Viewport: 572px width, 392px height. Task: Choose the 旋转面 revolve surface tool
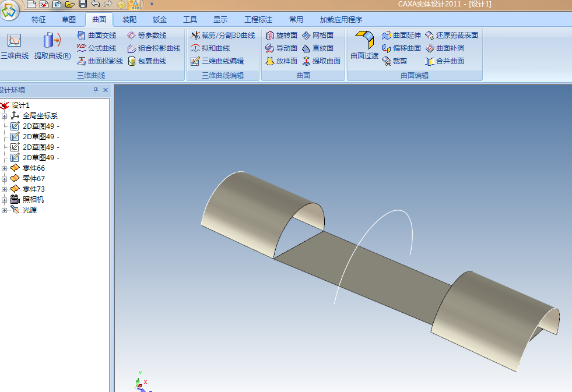click(281, 36)
